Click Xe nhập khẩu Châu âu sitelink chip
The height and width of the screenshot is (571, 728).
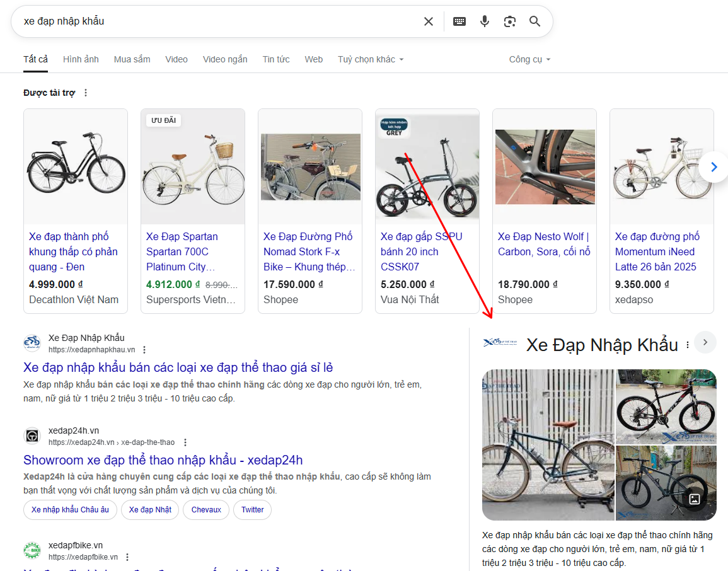point(70,510)
